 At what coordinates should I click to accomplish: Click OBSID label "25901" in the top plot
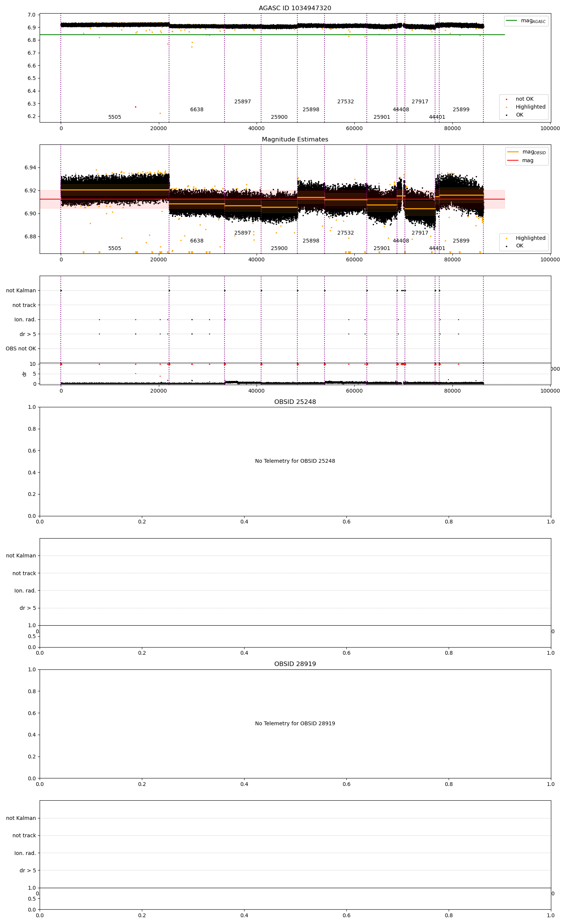381,117
